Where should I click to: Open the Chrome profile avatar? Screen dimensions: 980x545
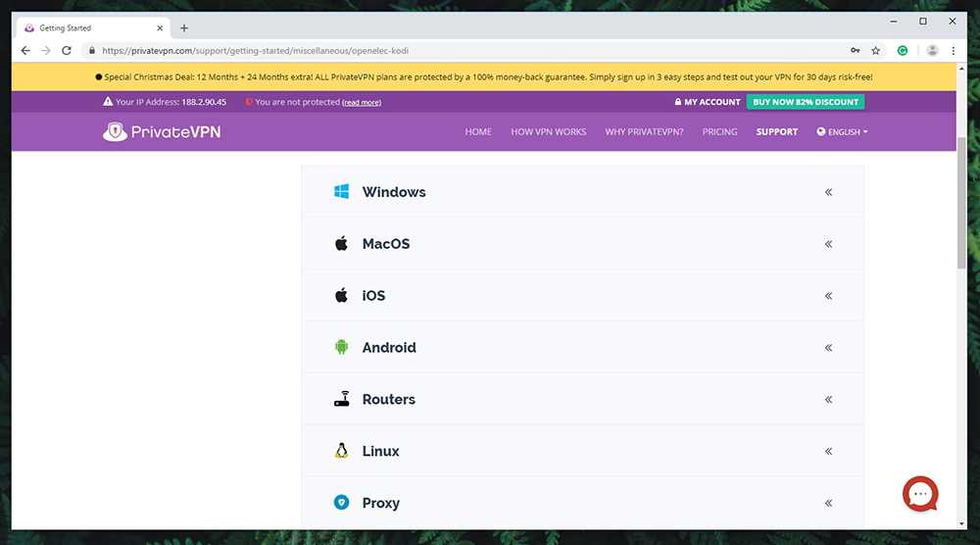(x=932, y=51)
